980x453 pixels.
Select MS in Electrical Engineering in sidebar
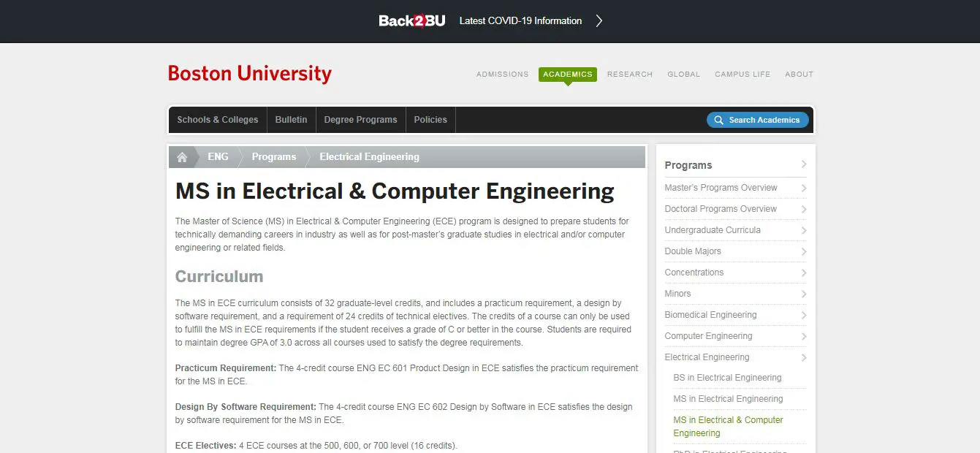(726, 398)
